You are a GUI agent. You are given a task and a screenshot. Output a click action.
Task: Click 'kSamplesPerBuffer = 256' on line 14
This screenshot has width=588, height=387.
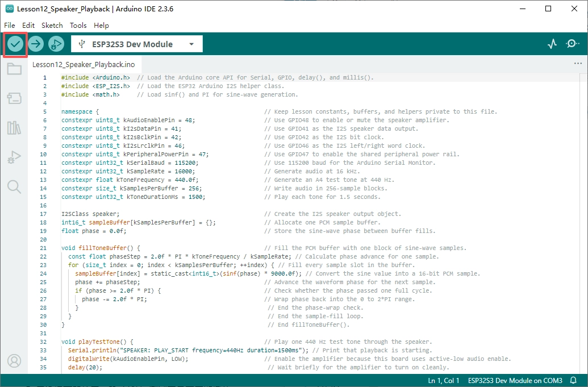159,188
